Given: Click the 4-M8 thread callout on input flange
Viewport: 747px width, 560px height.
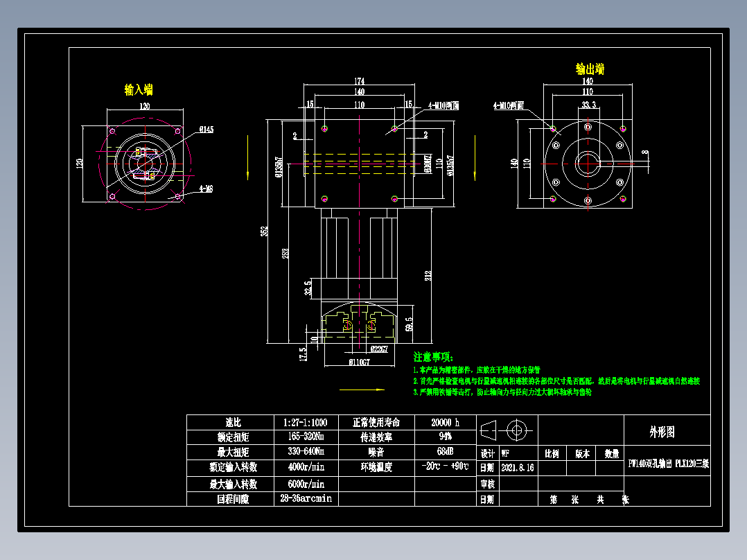Looking at the screenshot, I should click(x=206, y=189).
